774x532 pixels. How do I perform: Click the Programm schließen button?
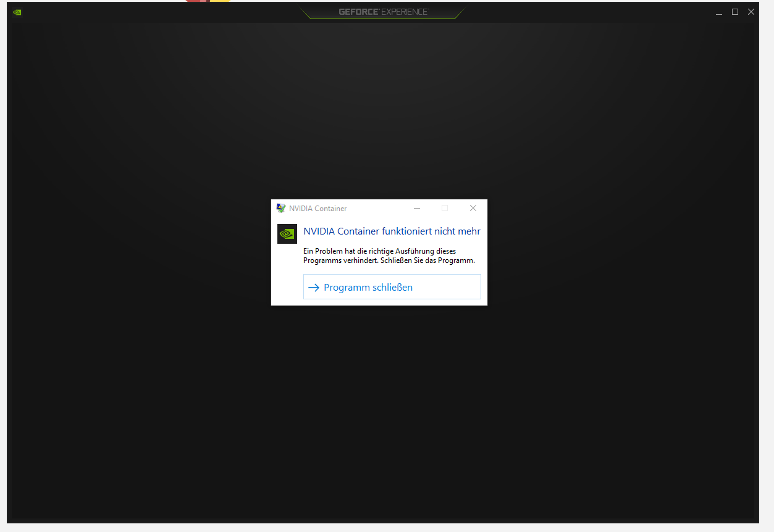(392, 287)
